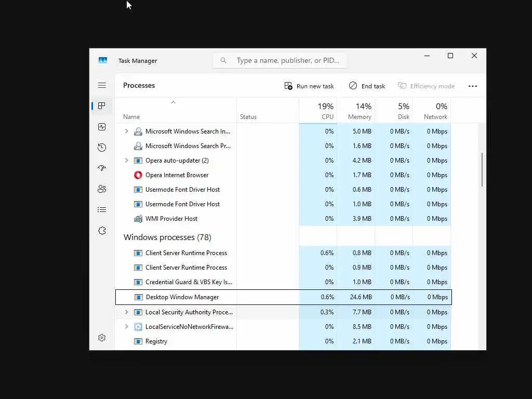The width and height of the screenshot is (532, 399).
Task: Open App history sidebar icon
Action: [102, 147]
